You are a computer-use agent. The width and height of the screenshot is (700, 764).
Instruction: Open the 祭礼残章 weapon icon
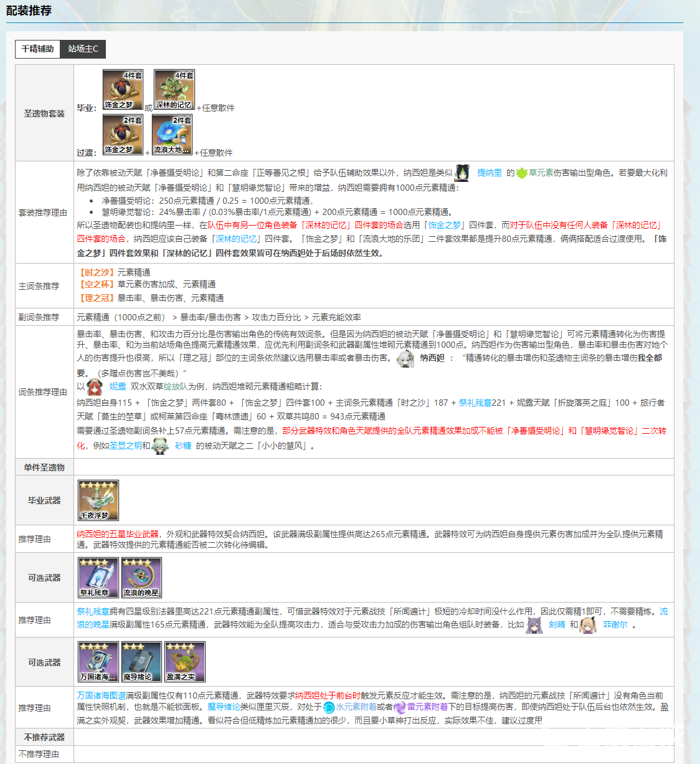pos(98,578)
